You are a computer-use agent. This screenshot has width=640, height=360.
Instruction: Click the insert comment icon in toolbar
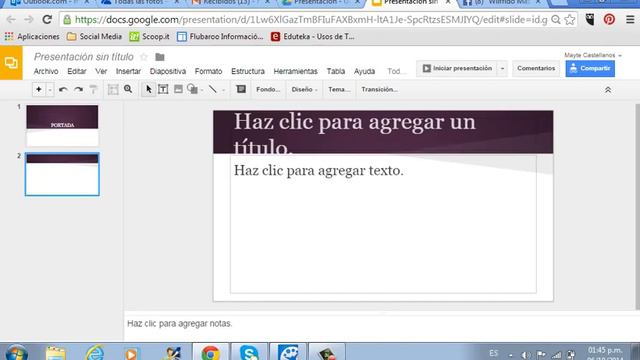pos(241,89)
